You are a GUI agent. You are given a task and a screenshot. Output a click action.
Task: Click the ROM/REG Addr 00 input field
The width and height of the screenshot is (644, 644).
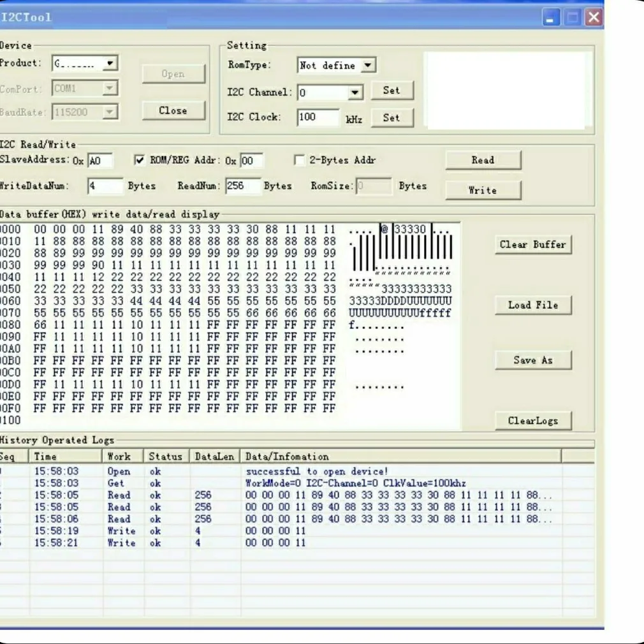click(x=251, y=161)
